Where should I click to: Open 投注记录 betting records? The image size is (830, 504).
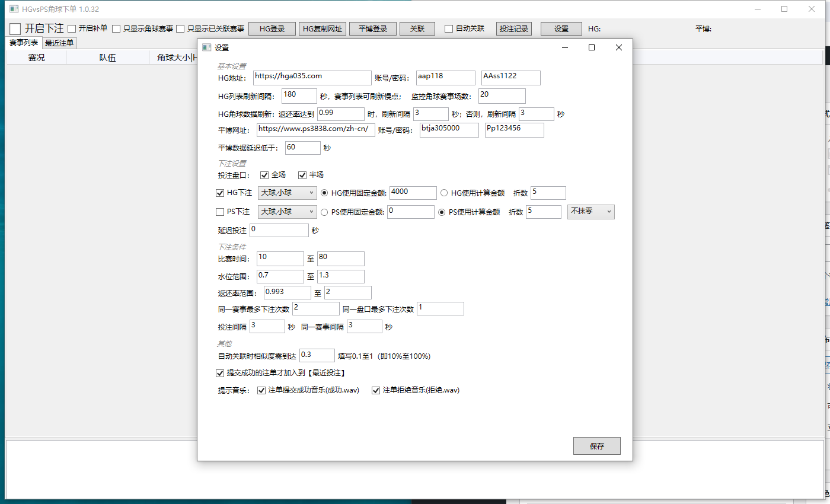click(x=513, y=28)
